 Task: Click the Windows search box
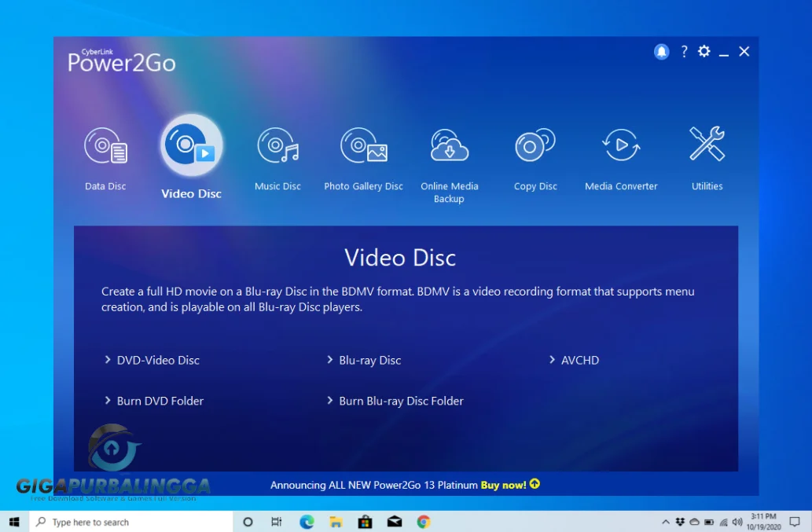point(131,522)
